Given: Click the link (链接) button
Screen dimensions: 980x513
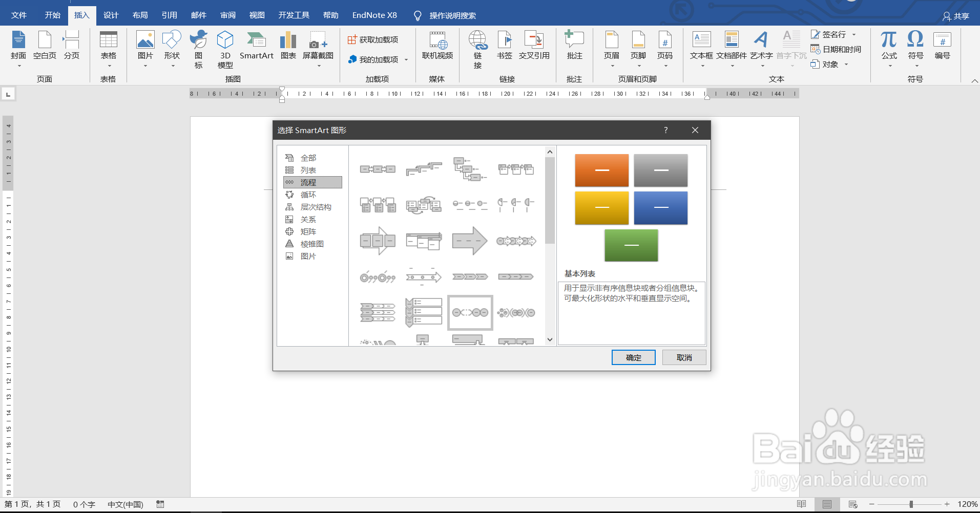Looking at the screenshot, I should tap(478, 49).
